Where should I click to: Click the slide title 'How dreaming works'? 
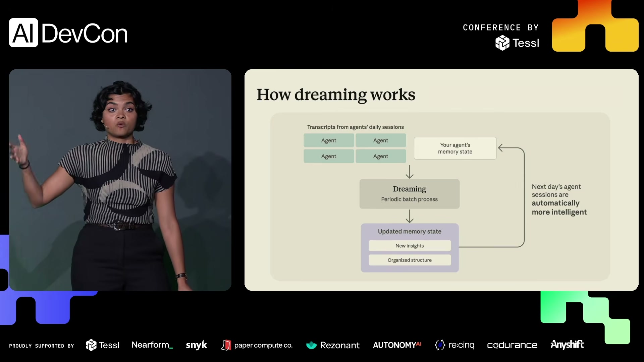tap(336, 95)
